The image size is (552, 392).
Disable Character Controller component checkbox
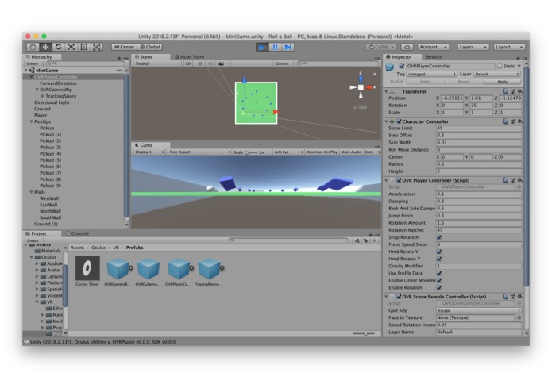click(x=399, y=121)
